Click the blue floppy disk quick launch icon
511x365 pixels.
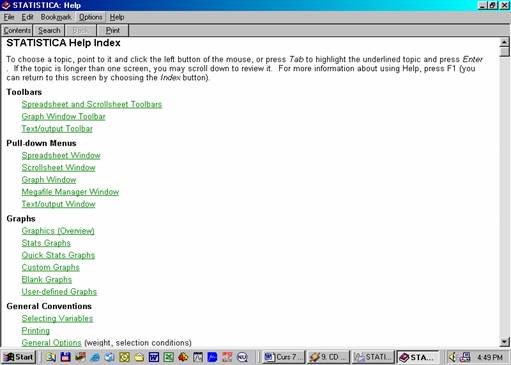pyautogui.click(x=66, y=357)
